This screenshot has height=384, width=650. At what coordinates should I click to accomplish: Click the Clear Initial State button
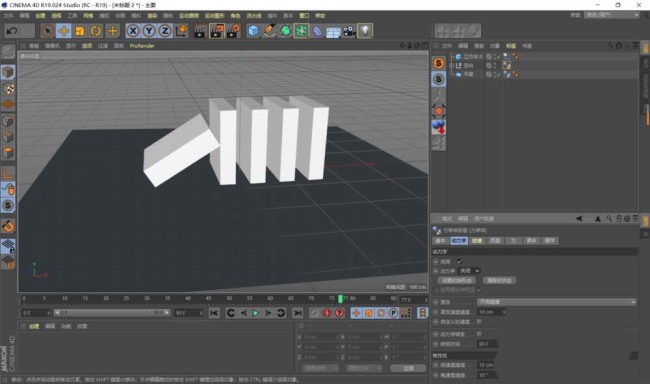(499, 280)
